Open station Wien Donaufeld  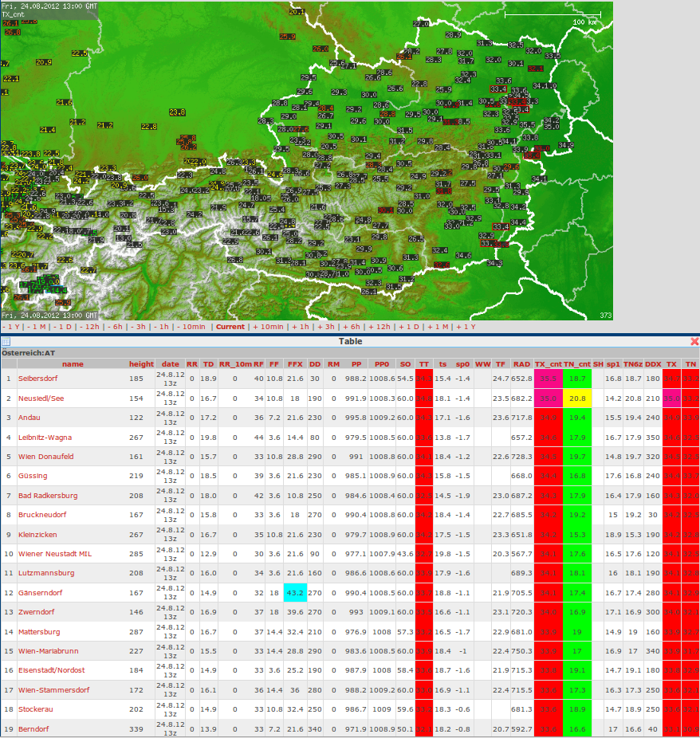45,457
